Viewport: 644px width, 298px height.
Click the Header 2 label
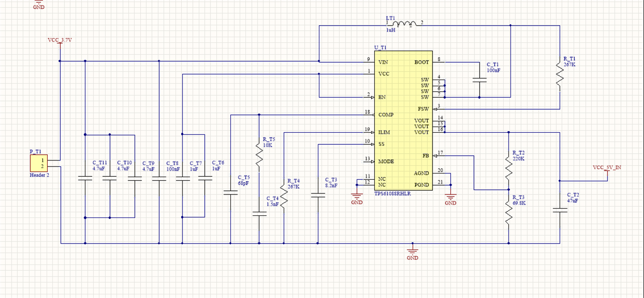[39, 176]
